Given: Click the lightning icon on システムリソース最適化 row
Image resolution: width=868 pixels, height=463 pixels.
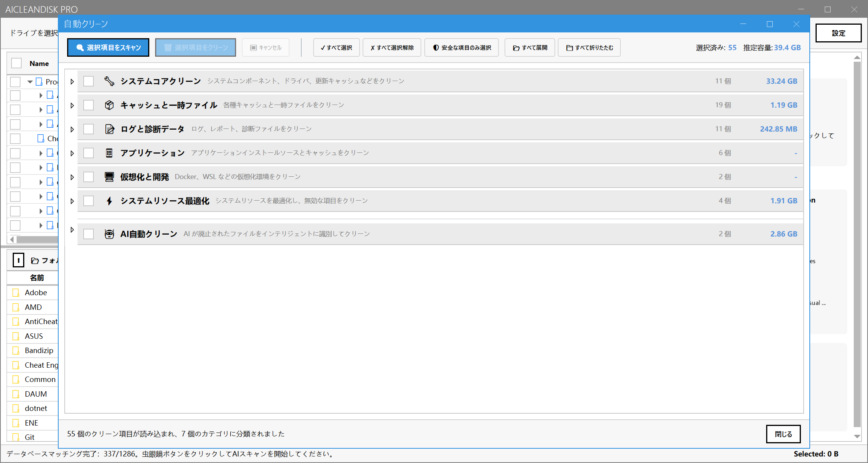Looking at the screenshot, I should [110, 201].
